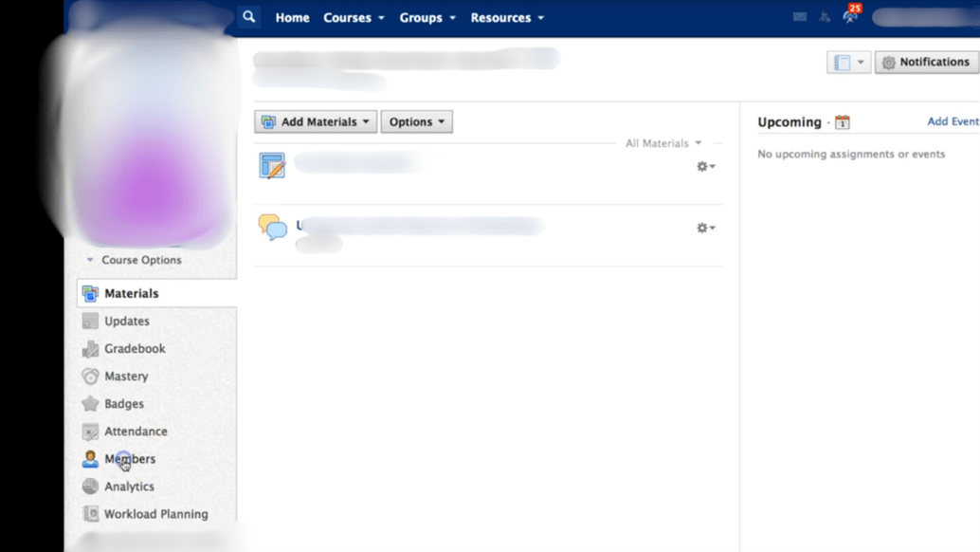Open the messages envelope icon
Image resolution: width=980 pixels, height=552 pixels.
click(799, 17)
